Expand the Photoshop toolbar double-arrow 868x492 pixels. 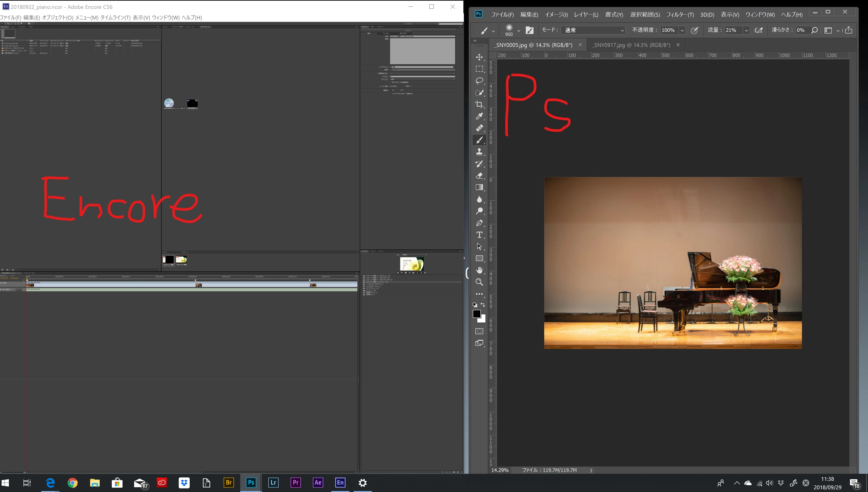tap(475, 41)
